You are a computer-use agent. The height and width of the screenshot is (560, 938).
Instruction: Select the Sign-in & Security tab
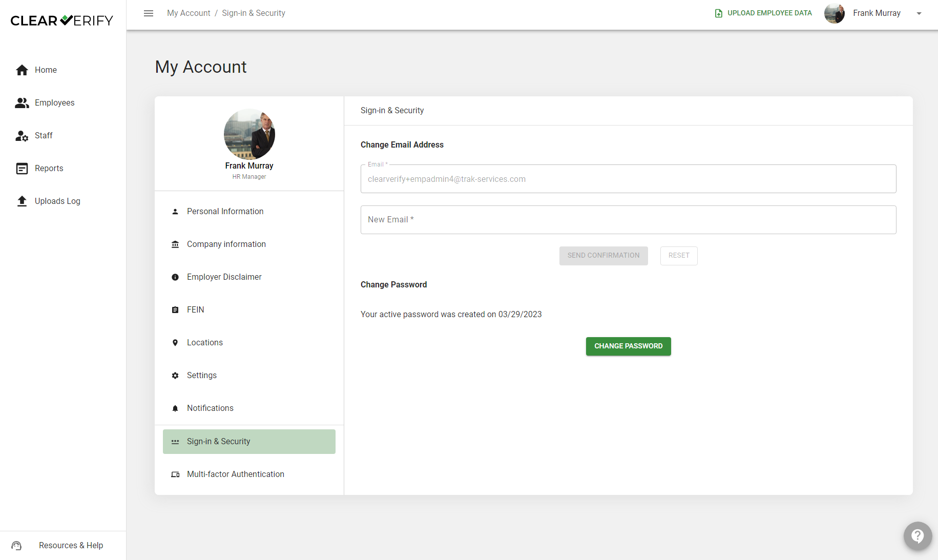click(x=249, y=442)
